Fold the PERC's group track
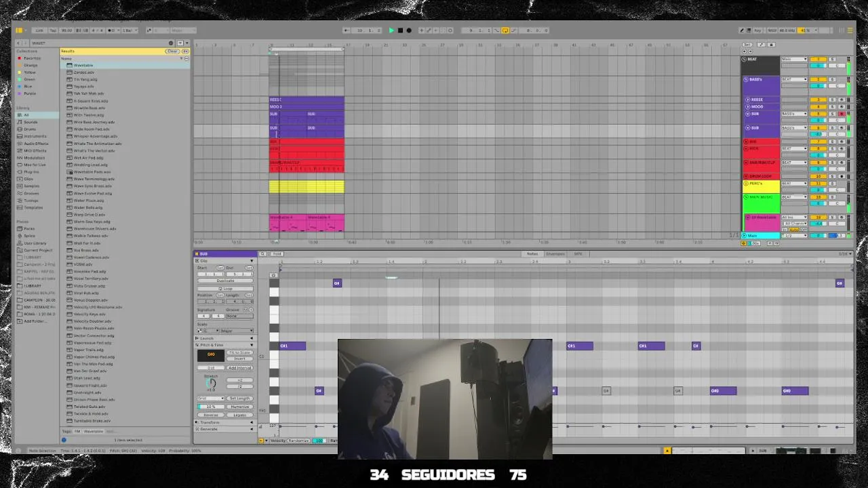This screenshot has height=488, width=868. [x=746, y=184]
